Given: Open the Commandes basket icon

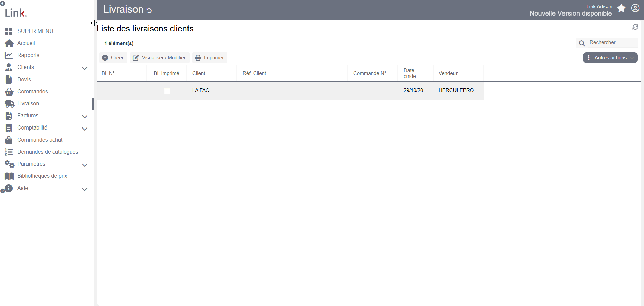Looking at the screenshot, I should click(x=9, y=92).
